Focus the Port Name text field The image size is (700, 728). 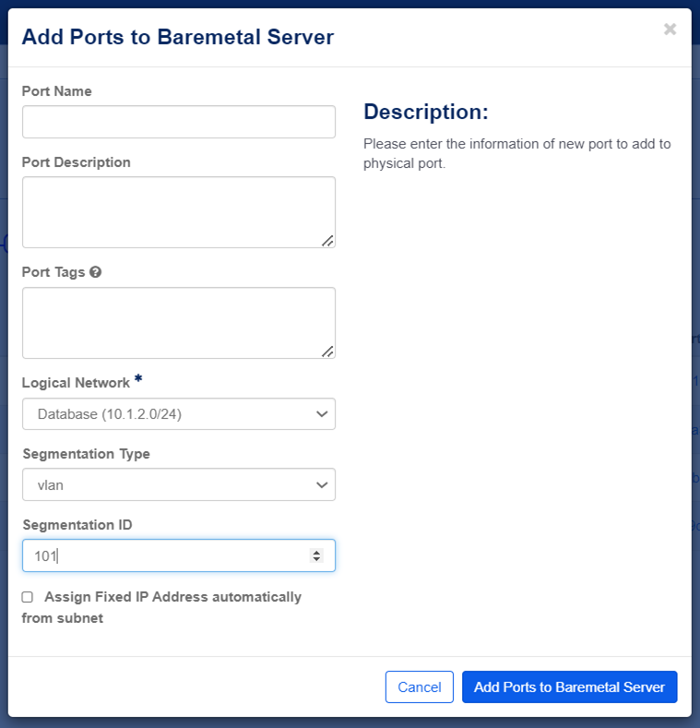tap(179, 122)
